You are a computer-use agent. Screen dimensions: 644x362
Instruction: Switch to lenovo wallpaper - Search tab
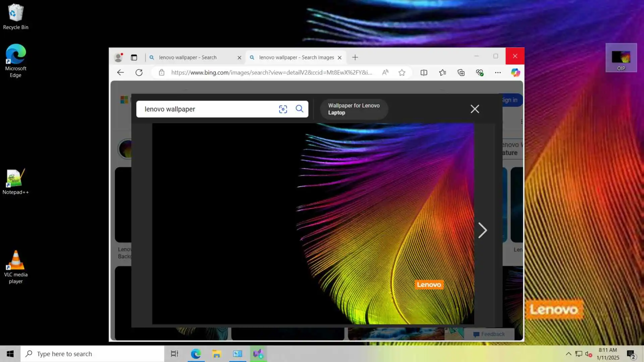tap(188, 58)
